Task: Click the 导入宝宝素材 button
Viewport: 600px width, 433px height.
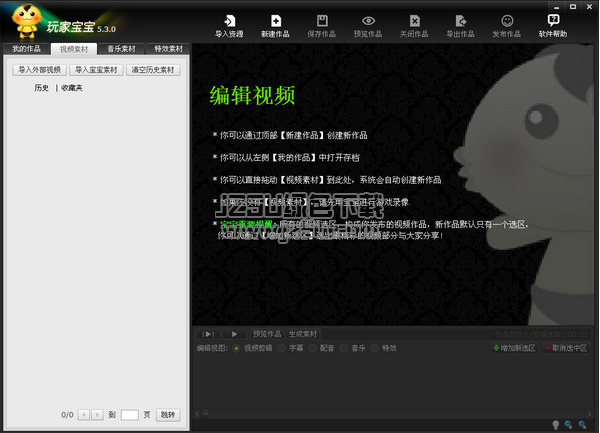Action: pos(96,70)
